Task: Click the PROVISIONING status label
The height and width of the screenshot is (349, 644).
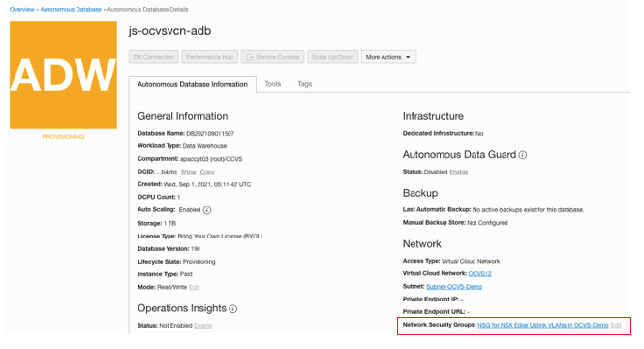Action: (x=63, y=137)
